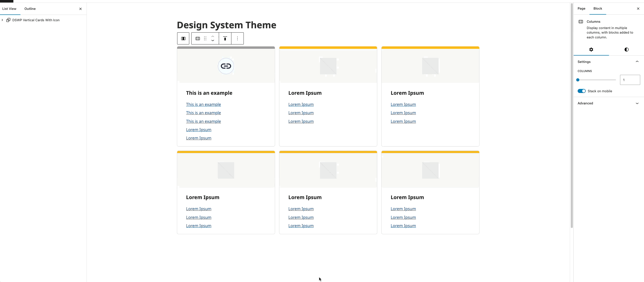Close the List View panel
This screenshot has height=282, width=644.
[x=80, y=9]
